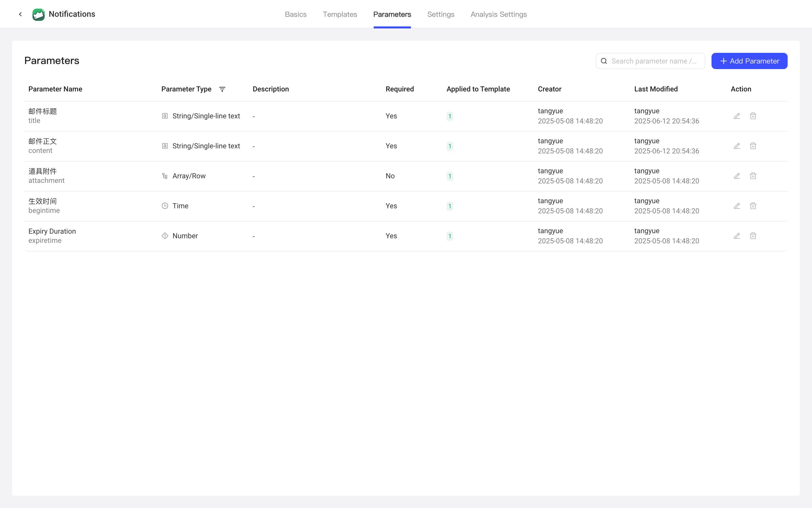Click the No value in attachment row
Image resolution: width=812 pixels, height=508 pixels.
pyautogui.click(x=390, y=176)
